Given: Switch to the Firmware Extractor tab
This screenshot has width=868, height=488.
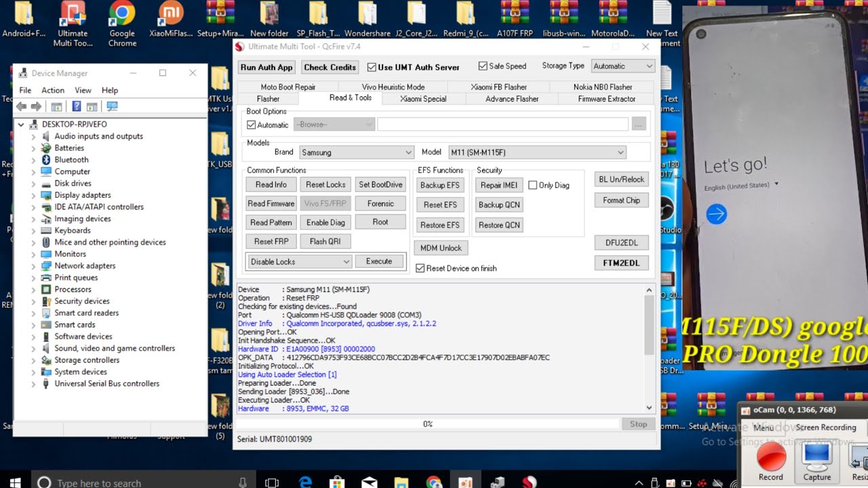Looking at the screenshot, I should [606, 99].
